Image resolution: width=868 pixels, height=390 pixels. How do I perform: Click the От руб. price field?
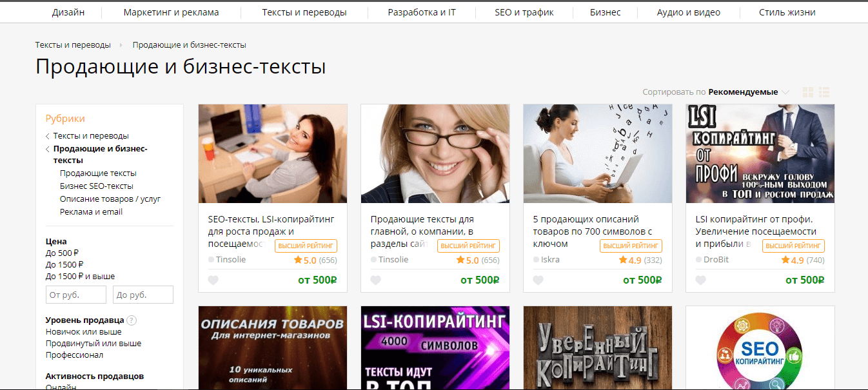(x=76, y=295)
